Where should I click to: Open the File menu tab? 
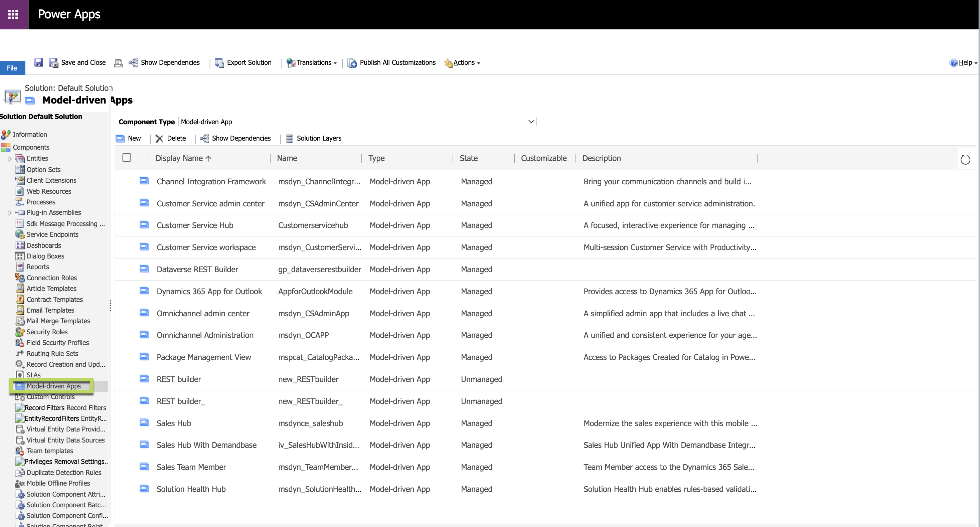click(12, 68)
